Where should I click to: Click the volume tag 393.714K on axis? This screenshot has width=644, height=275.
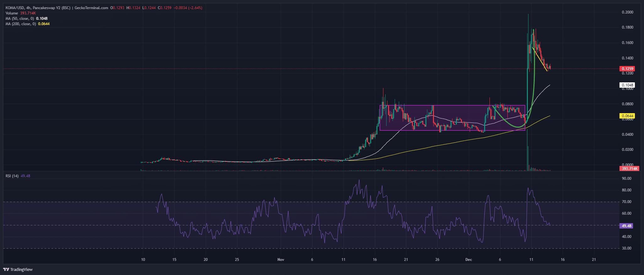(x=629, y=169)
